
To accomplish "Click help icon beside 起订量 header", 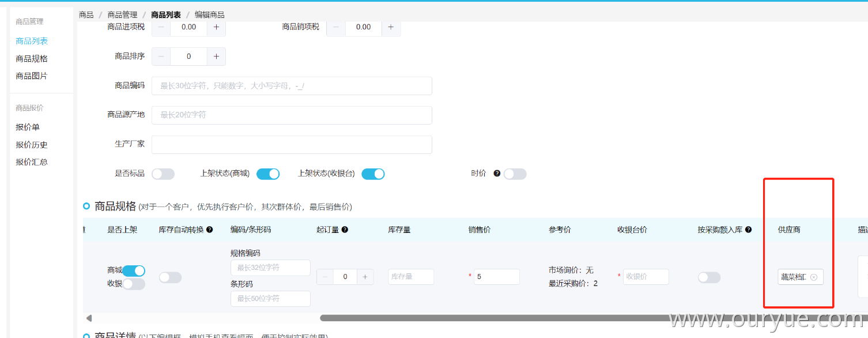I will 345,230.
